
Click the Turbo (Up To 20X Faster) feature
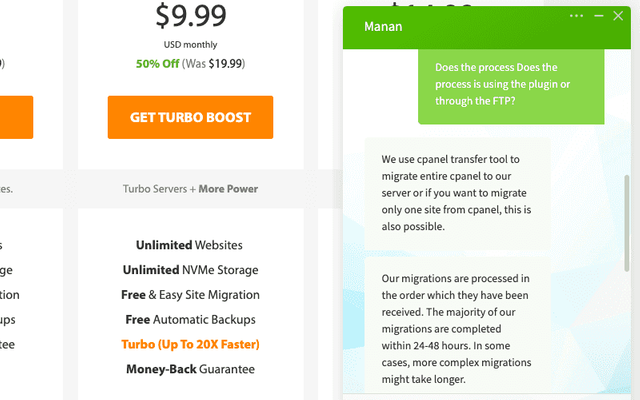pyautogui.click(x=190, y=344)
